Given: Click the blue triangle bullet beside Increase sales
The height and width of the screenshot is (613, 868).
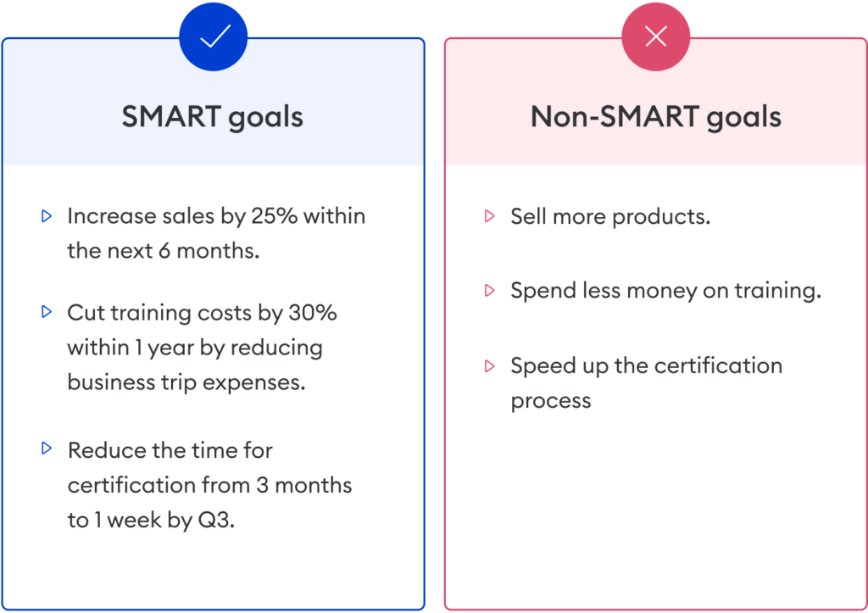Looking at the screenshot, I should click(x=47, y=216).
